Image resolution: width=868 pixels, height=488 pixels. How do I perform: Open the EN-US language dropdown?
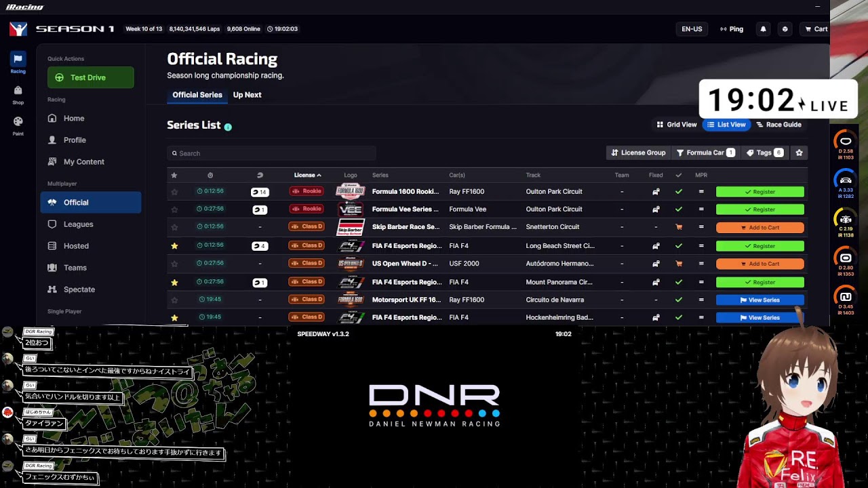(692, 29)
